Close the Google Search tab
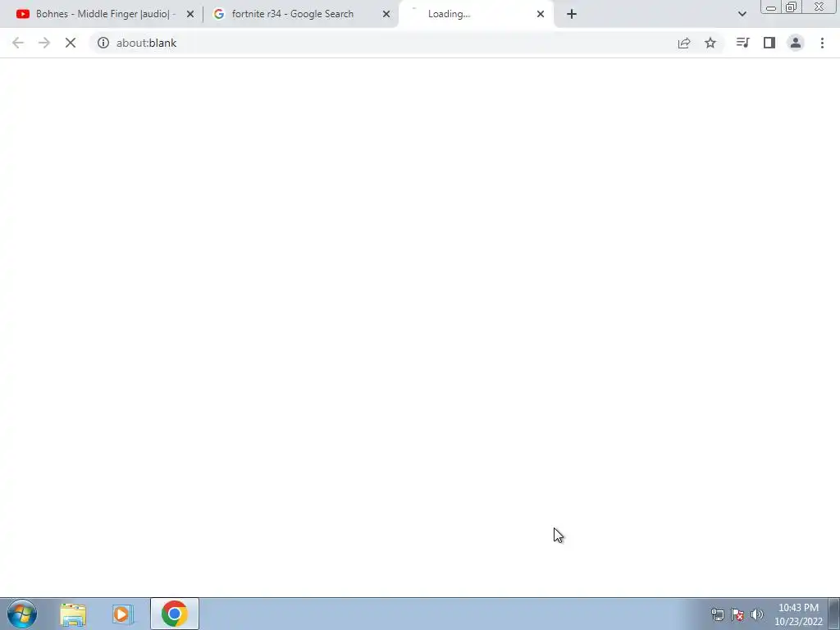Viewport: 840px width, 630px height. point(386,14)
